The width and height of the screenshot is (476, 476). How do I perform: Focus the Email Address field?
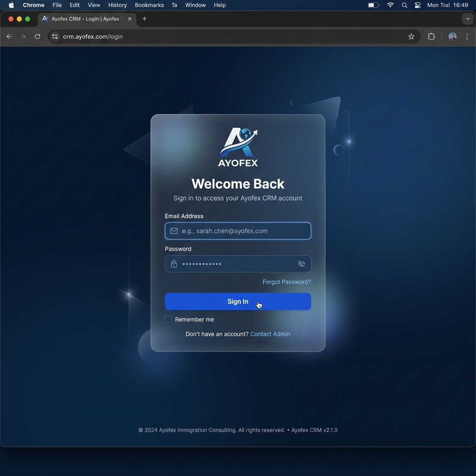point(238,231)
